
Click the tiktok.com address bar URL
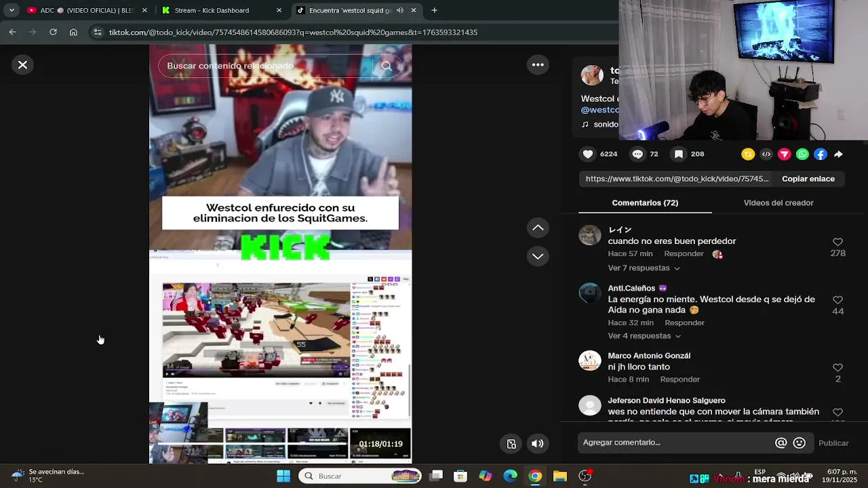(x=293, y=32)
